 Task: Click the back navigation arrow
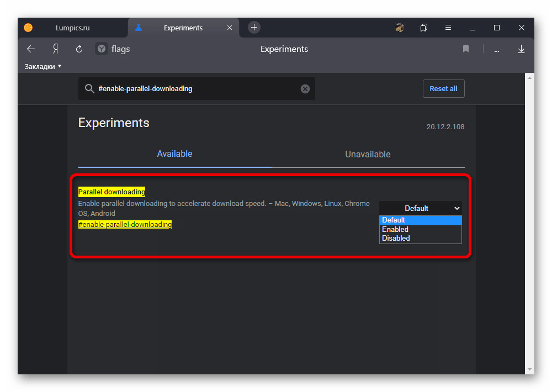pos(31,49)
